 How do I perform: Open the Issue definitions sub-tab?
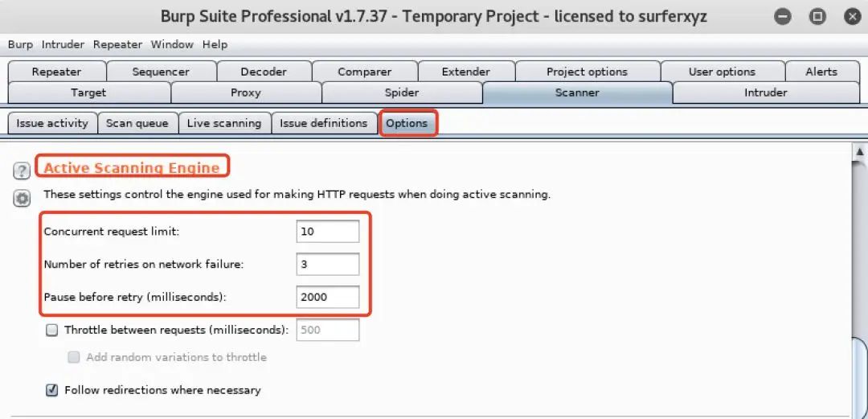tap(324, 123)
